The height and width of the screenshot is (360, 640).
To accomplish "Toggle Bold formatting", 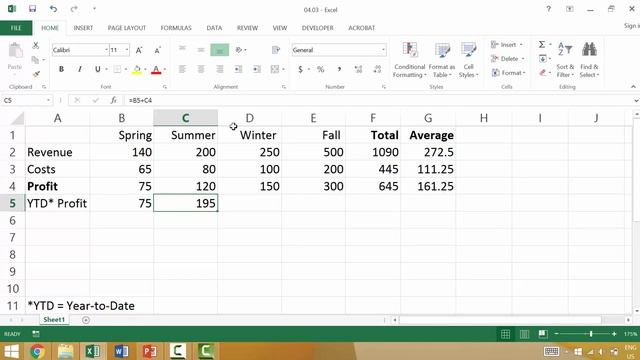I will tap(61, 69).
